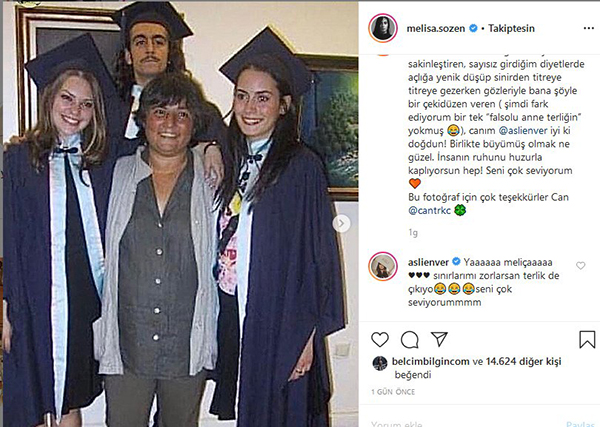Click the comment speech bubble icon

409,338
